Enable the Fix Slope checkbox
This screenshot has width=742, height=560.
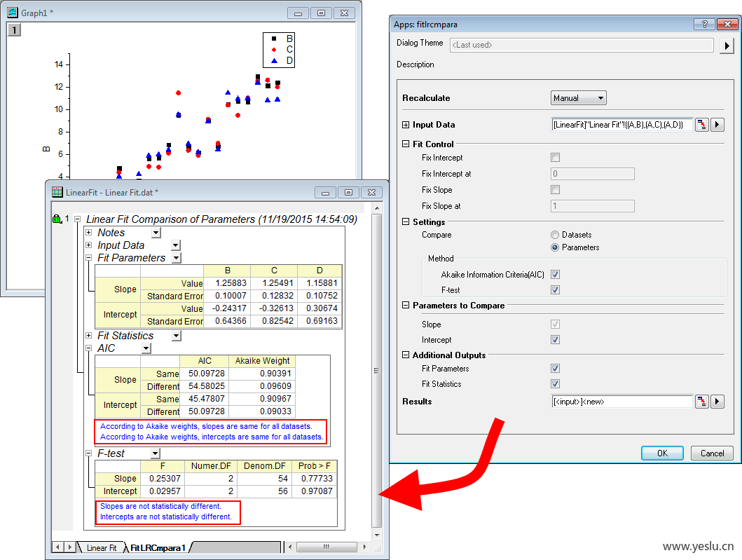point(555,190)
